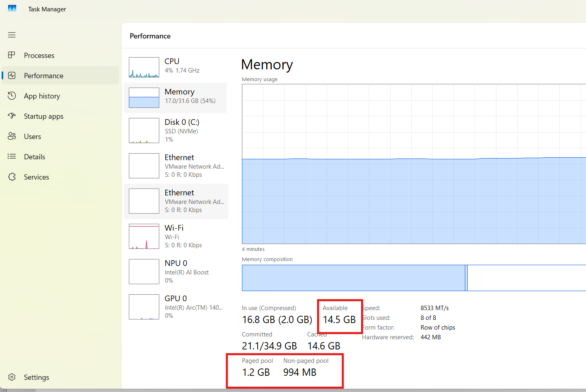
Task: Click the Intel(R) AI Boost label
Action: (x=186, y=272)
